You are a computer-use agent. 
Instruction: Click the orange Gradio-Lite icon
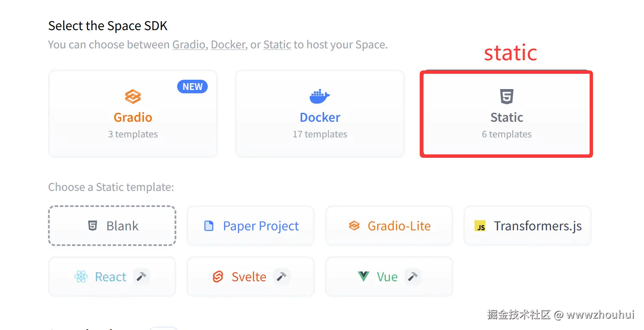[354, 226]
